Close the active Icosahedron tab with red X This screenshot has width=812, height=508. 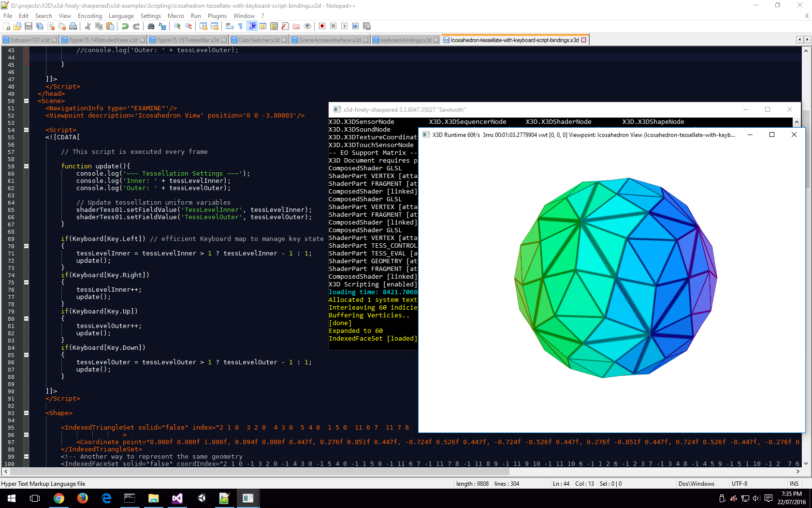(583, 40)
